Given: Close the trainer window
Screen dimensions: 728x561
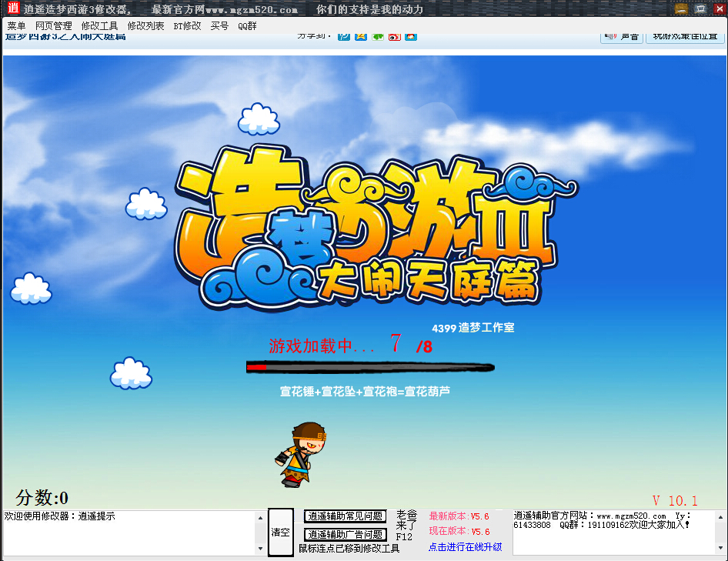Looking at the screenshot, I should pos(720,8).
